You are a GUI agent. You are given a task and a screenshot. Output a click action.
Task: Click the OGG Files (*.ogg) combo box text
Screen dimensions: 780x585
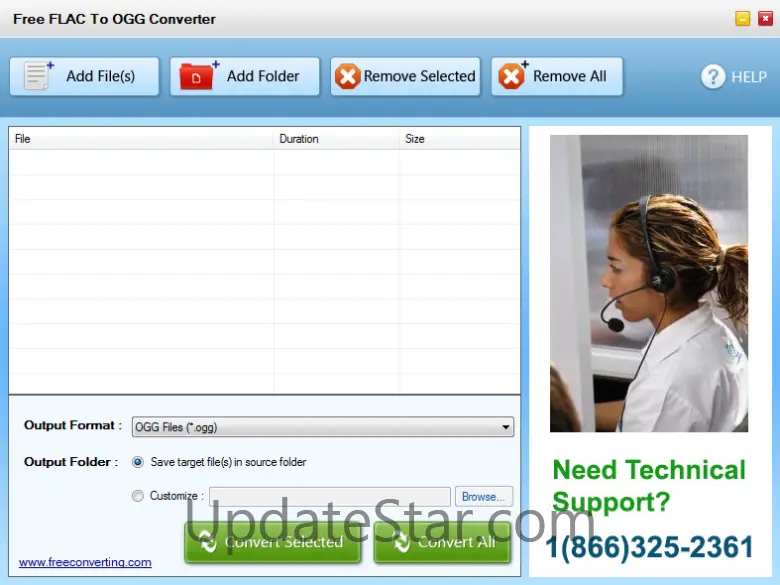pyautogui.click(x=176, y=427)
